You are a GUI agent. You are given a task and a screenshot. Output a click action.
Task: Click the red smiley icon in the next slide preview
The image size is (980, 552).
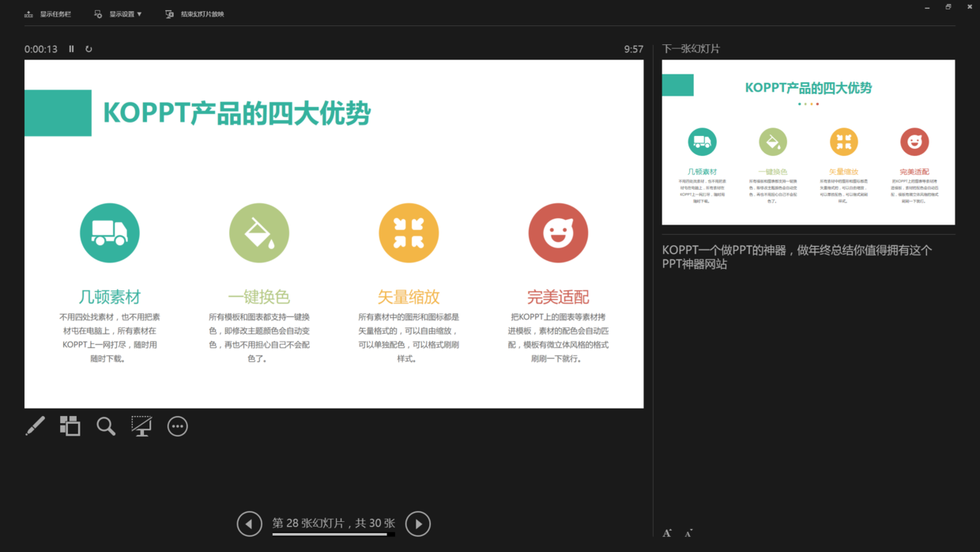point(914,142)
